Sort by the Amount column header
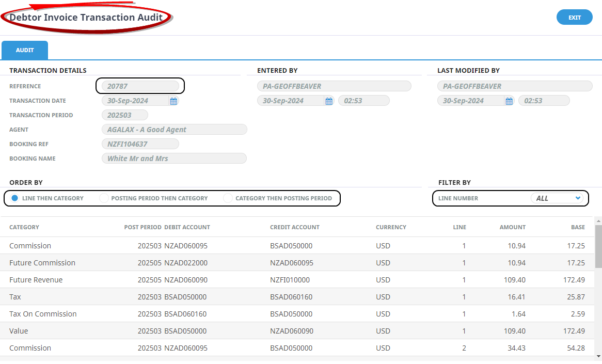The image size is (602, 364). [x=512, y=227]
